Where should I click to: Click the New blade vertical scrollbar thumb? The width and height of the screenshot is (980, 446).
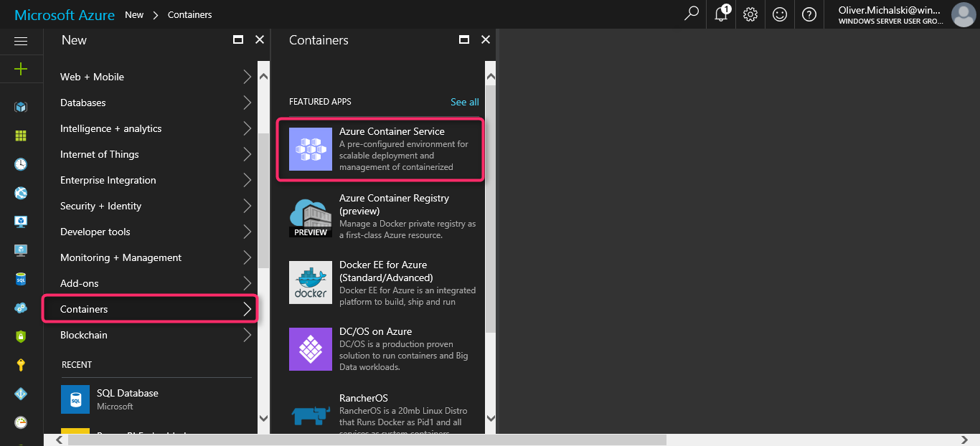263,201
